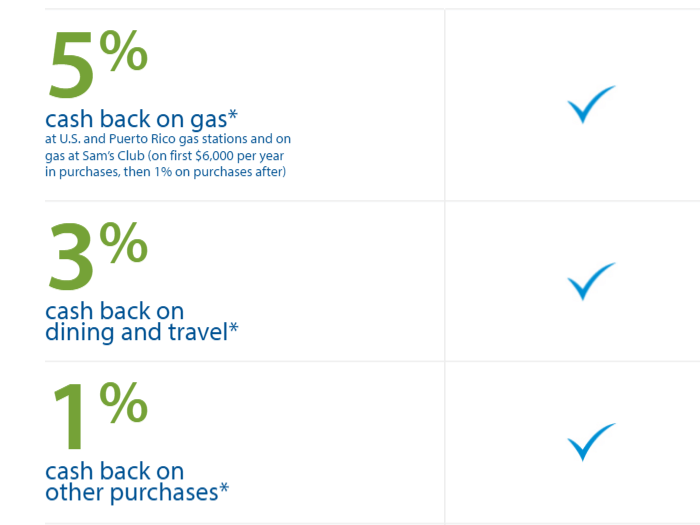Click the checkmark in the gas row
Image resolution: width=700 pixels, height=525 pixels.
point(590,105)
